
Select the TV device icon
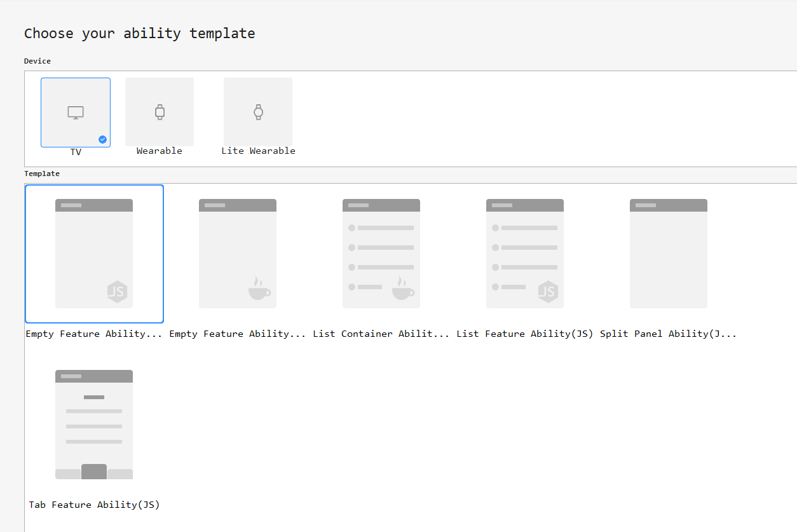pos(76,113)
